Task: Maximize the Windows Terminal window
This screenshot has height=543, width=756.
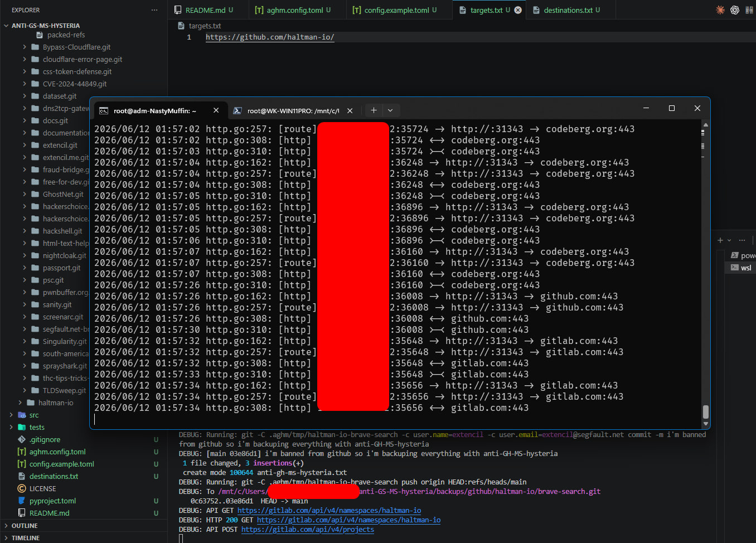Action: click(671, 108)
